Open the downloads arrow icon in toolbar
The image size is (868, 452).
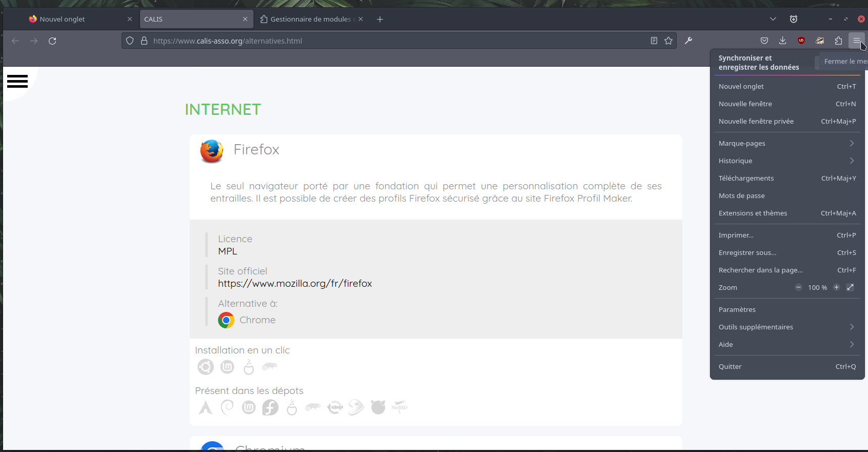coord(782,41)
